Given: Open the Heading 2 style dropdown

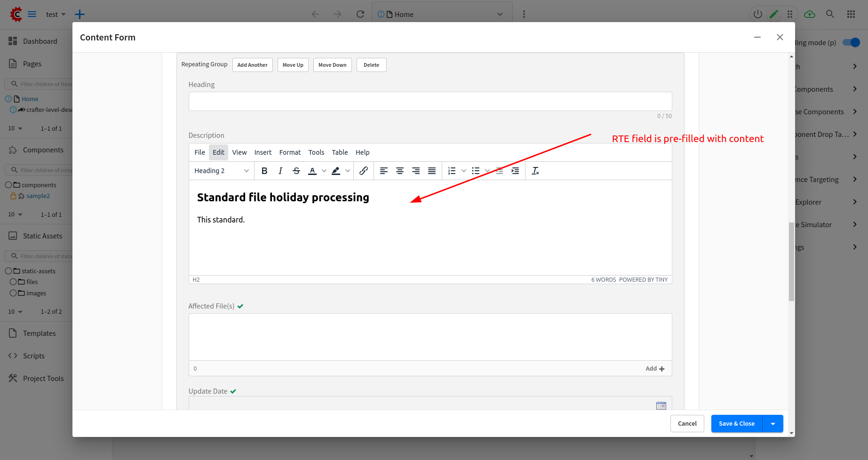Looking at the screenshot, I should tap(221, 170).
